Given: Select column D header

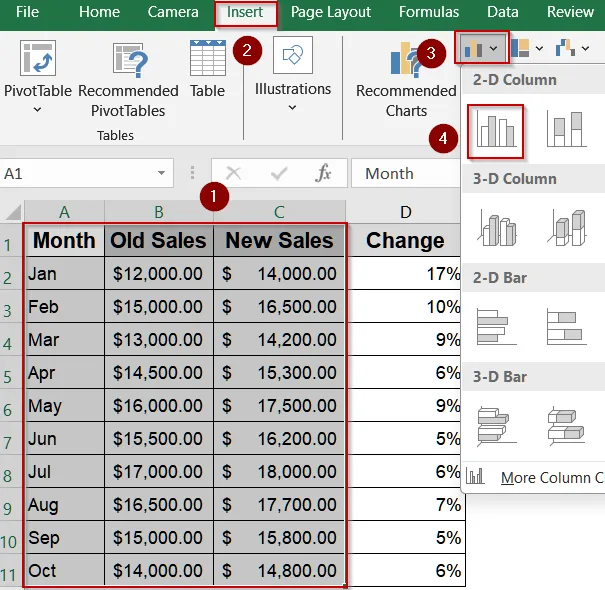Looking at the screenshot, I should pos(406,212).
